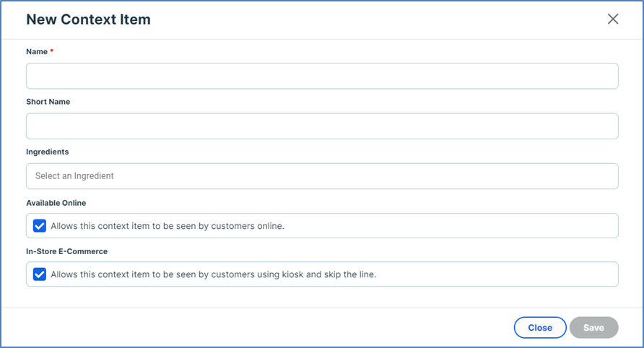This screenshot has width=644, height=348.
Task: Click the greyed-out Save button
Action: (x=593, y=328)
